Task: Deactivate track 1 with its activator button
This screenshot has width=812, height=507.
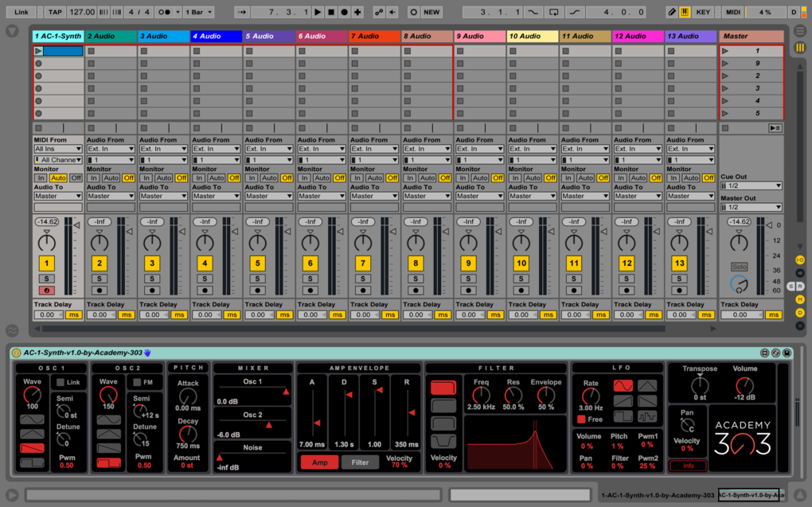Action: point(47,263)
